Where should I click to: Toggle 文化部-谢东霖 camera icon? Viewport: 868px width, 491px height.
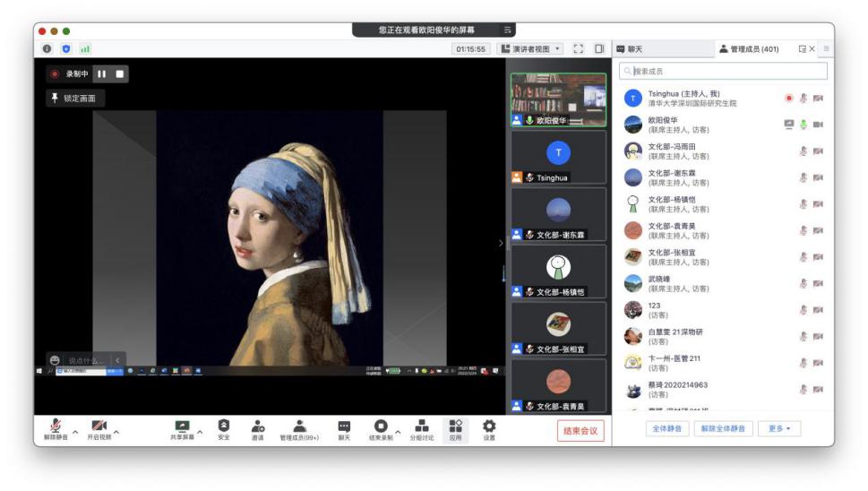pyautogui.click(x=818, y=177)
